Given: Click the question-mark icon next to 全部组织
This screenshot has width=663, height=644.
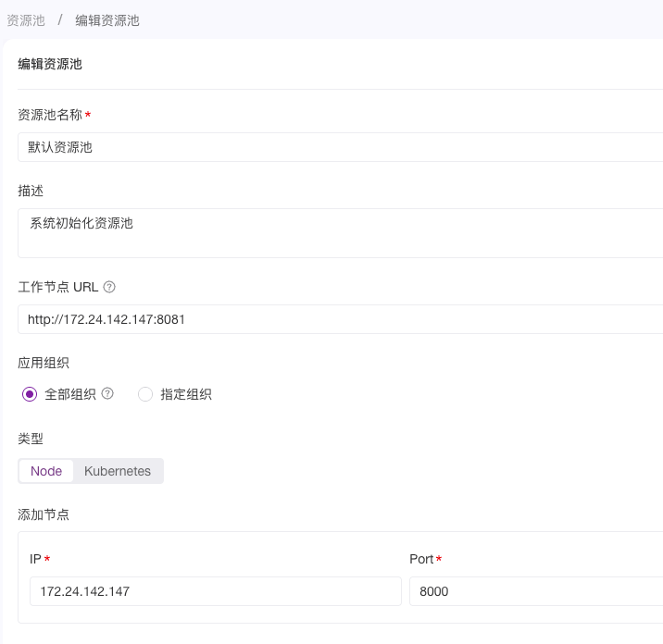Looking at the screenshot, I should tap(107, 393).
